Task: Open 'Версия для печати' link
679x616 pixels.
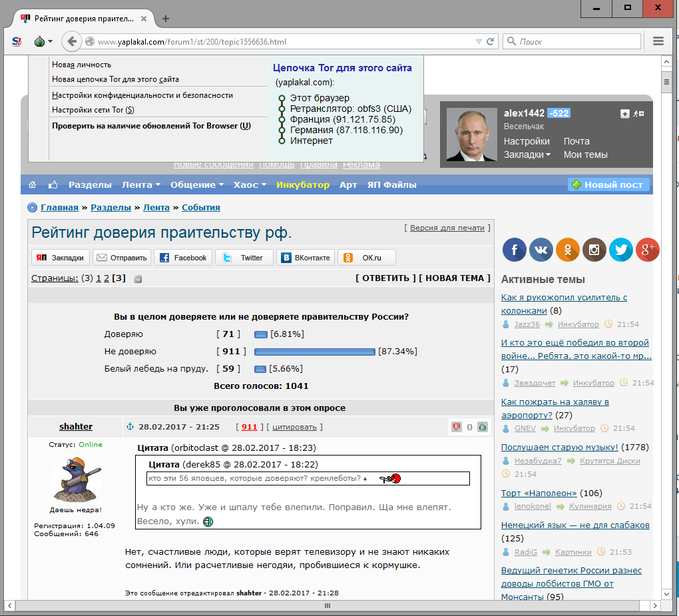Action: coord(447,228)
